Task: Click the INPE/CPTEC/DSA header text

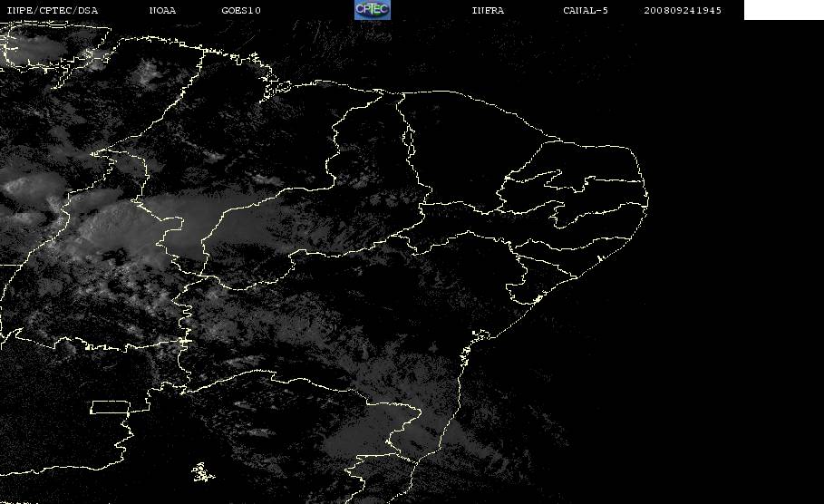Action: 53,11
